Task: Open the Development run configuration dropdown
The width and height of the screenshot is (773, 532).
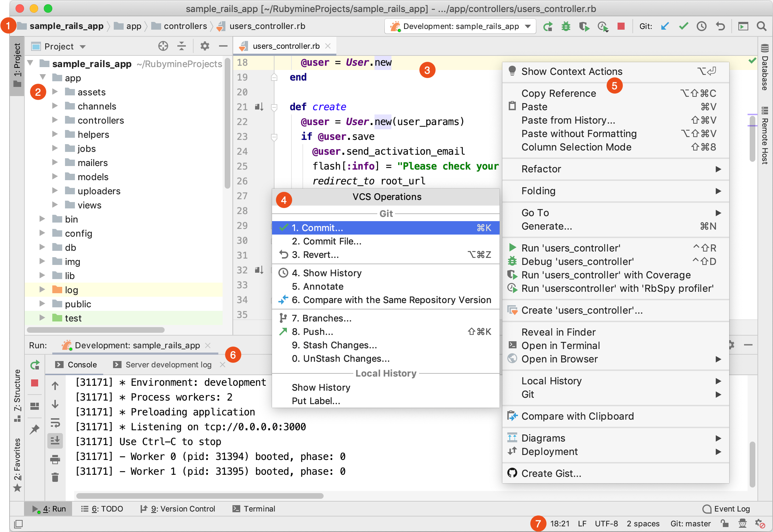Action: point(460,26)
